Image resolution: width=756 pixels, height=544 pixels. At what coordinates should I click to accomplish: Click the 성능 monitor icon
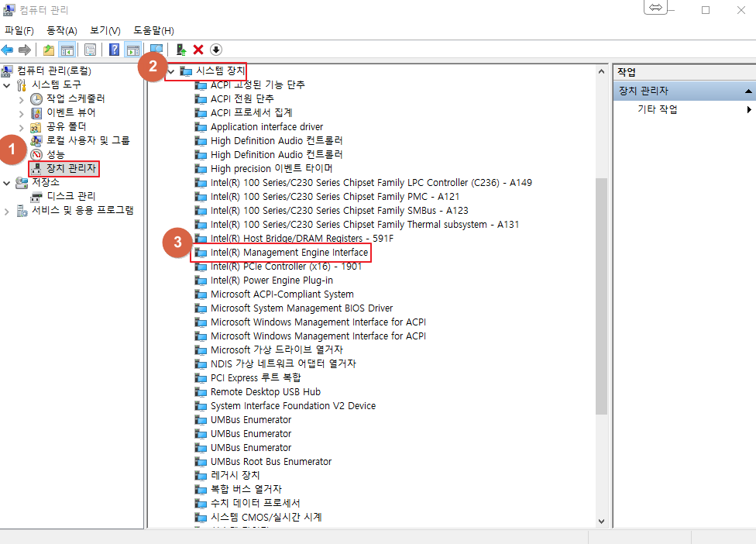point(36,155)
